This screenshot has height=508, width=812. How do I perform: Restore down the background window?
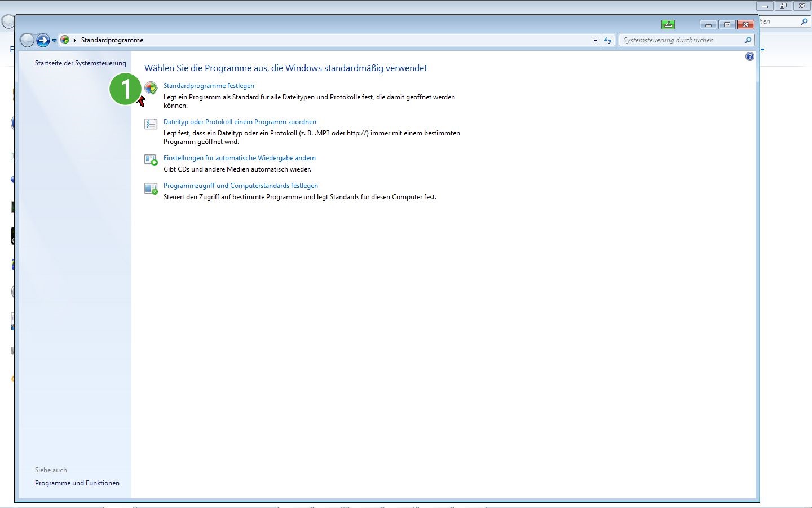(x=783, y=6)
